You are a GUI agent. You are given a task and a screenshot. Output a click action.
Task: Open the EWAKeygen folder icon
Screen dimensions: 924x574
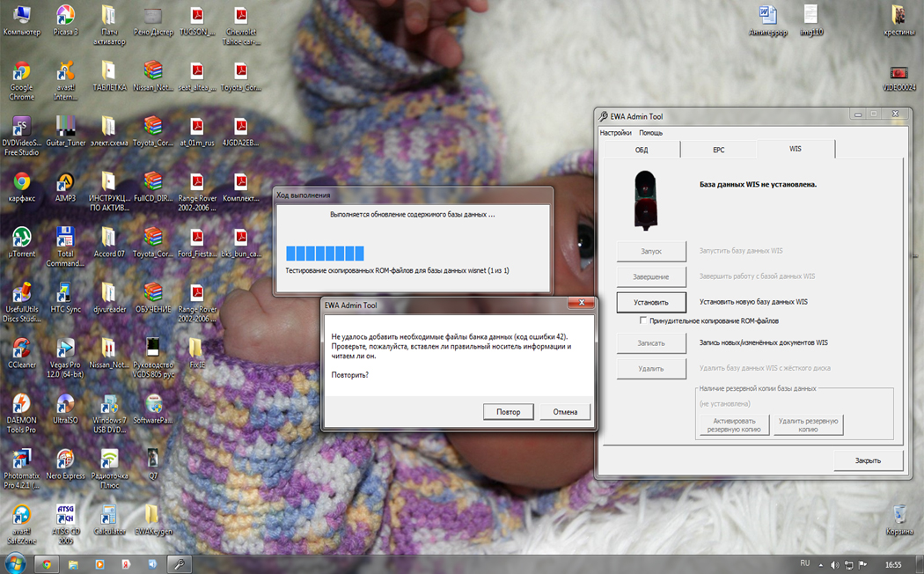(152, 517)
